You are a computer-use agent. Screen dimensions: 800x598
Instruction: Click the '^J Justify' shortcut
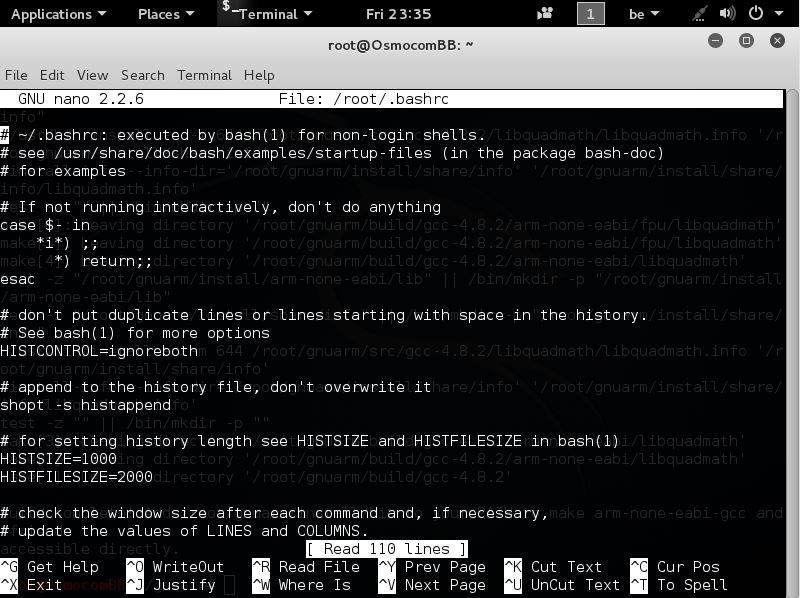pyautogui.click(x=171, y=585)
